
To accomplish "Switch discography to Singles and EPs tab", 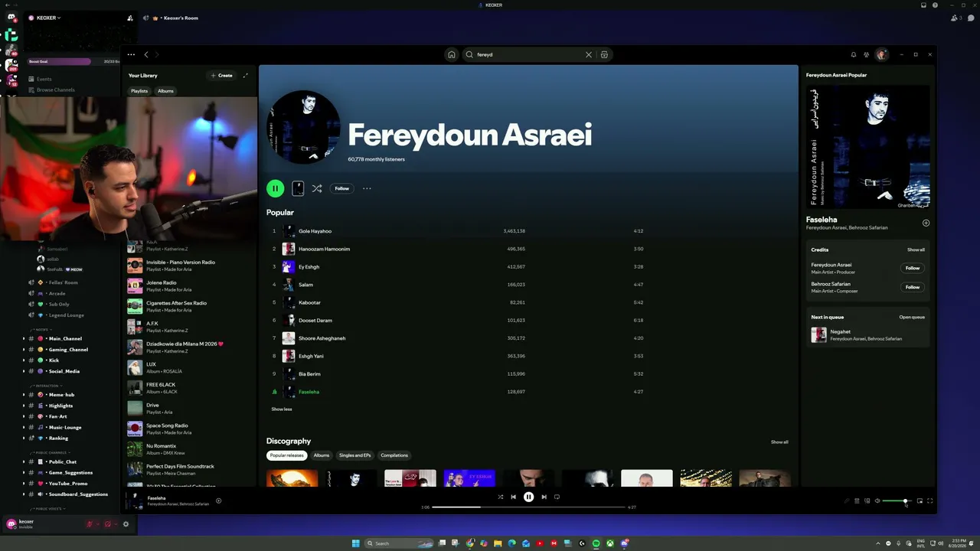I will pos(354,455).
